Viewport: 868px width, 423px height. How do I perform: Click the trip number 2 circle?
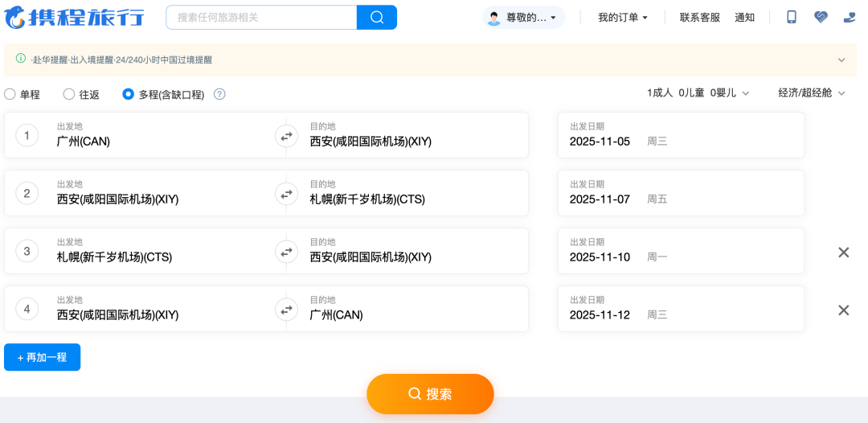(x=27, y=193)
